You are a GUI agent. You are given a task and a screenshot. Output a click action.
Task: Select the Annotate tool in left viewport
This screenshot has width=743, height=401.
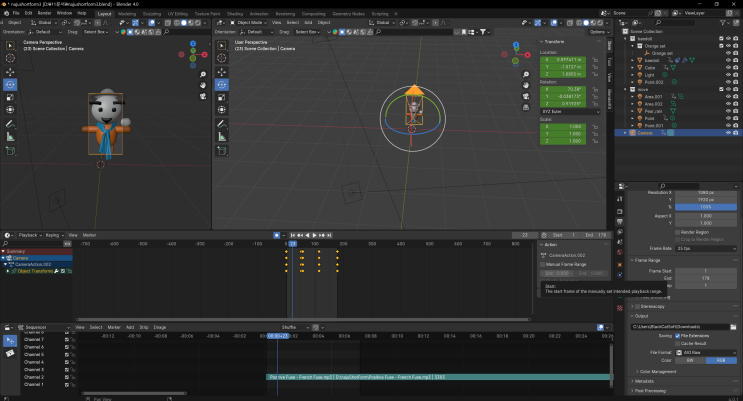(x=10, y=124)
